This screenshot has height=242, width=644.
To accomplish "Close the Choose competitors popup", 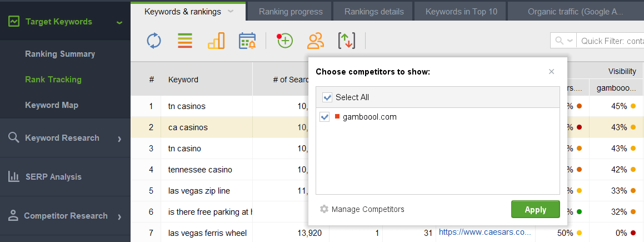I will click(552, 72).
